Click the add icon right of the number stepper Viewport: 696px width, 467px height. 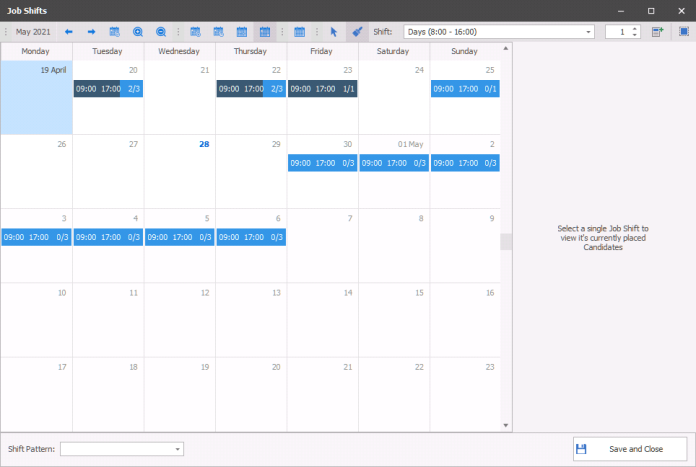657,32
